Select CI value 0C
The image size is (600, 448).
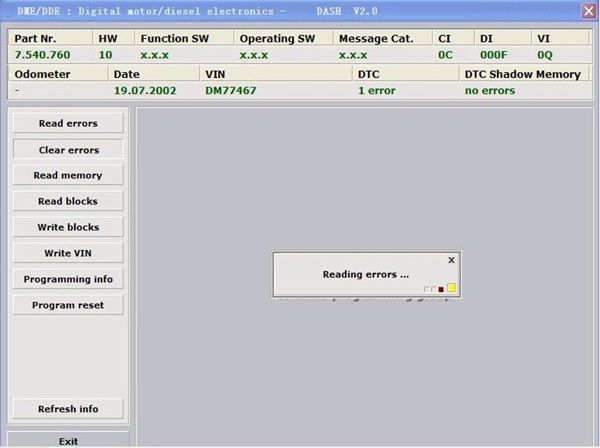[445, 55]
